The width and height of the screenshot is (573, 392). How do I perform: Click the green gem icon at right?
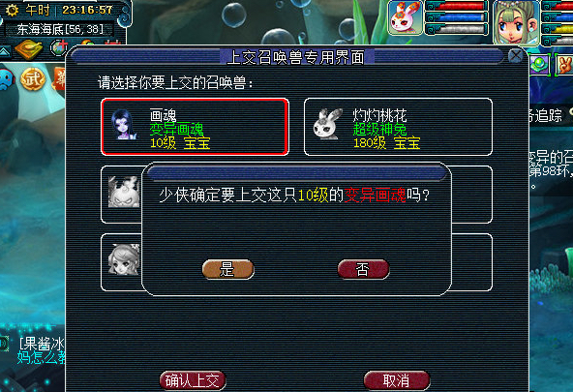tap(539, 65)
